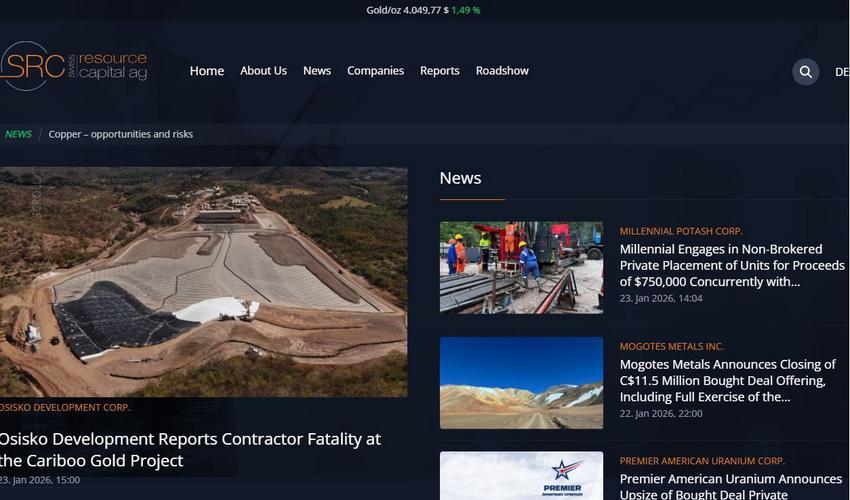Open Osisko Contractor Fatality headline
Image resolution: width=850 pixels, height=500 pixels.
point(190,450)
